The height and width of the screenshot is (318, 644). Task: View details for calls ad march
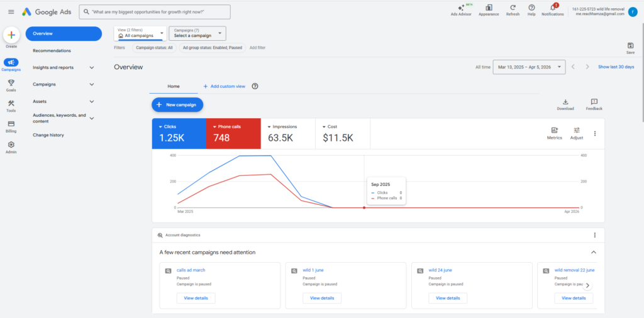click(196, 298)
